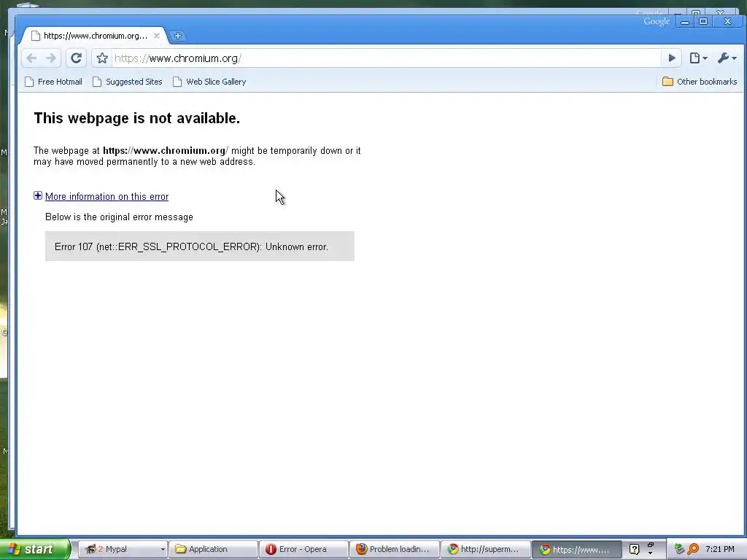Click the magnifier icon in the system tray
Screen dimensions: 747x560
point(693,549)
